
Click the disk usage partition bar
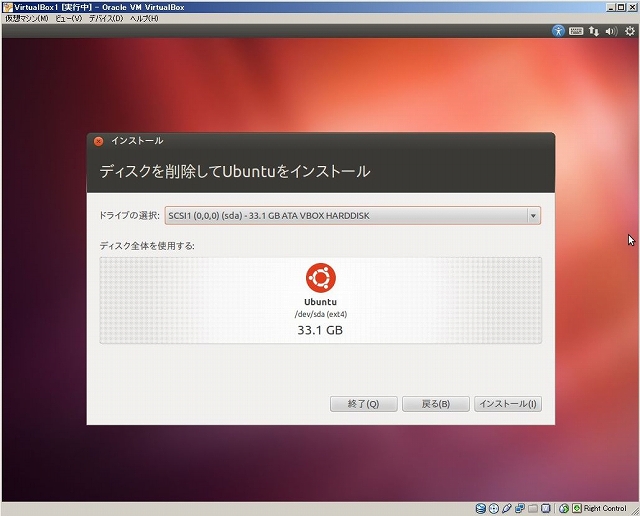click(x=321, y=300)
